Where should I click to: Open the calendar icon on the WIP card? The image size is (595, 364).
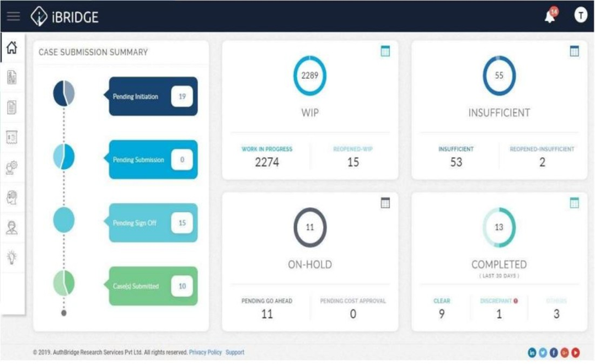385,50
